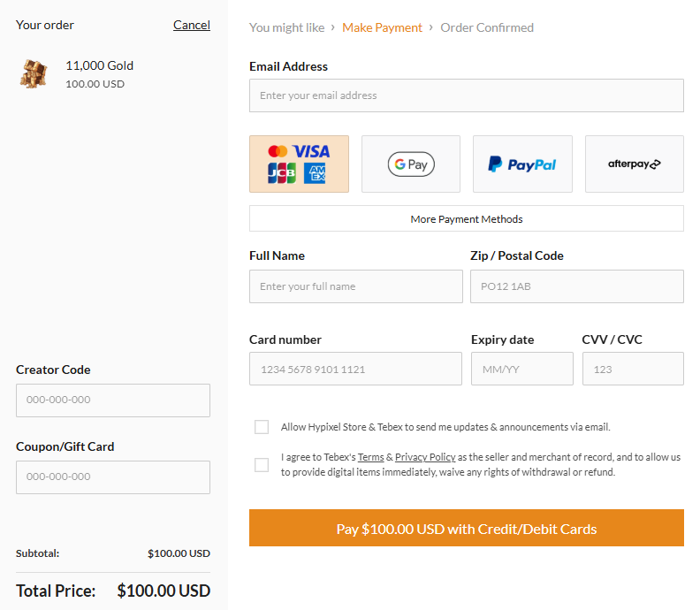Cancel the order

(x=191, y=25)
